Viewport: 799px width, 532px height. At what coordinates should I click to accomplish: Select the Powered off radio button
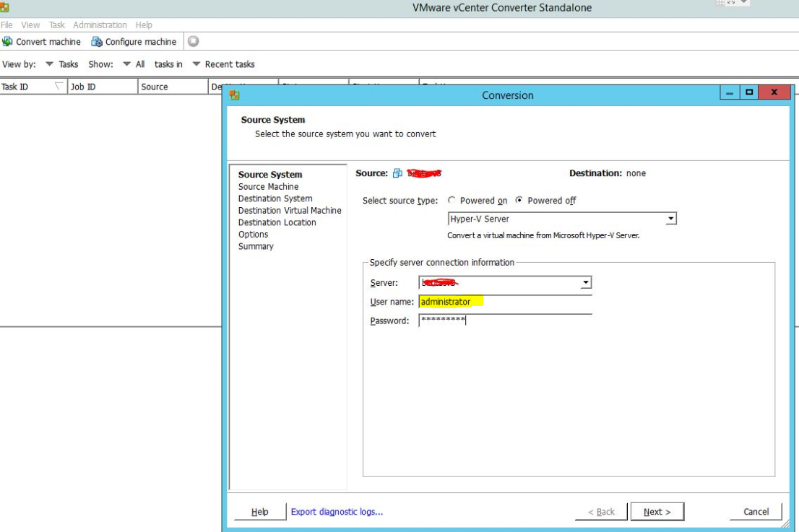tap(519, 200)
